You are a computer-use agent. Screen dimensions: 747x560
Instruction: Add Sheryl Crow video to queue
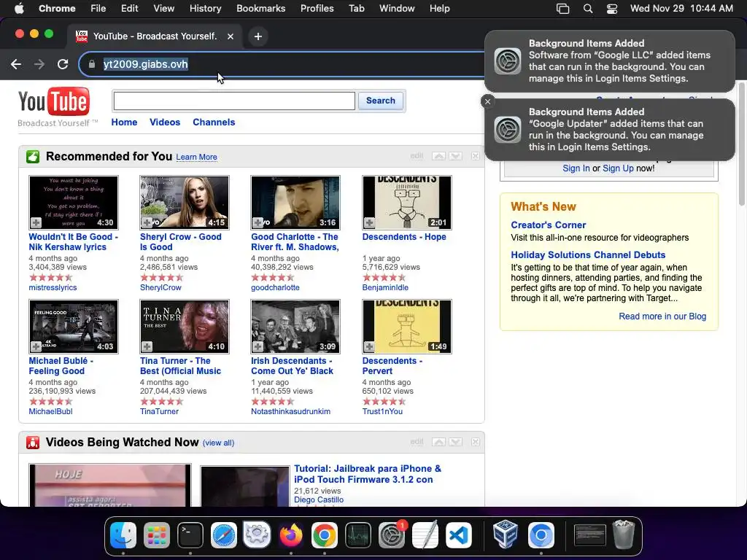point(147,222)
